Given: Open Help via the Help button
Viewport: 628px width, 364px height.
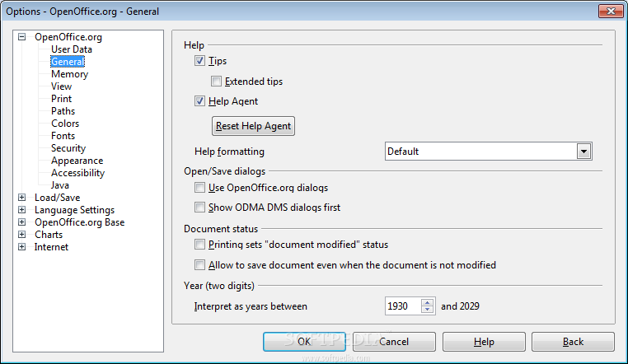Looking at the screenshot, I should [x=484, y=342].
